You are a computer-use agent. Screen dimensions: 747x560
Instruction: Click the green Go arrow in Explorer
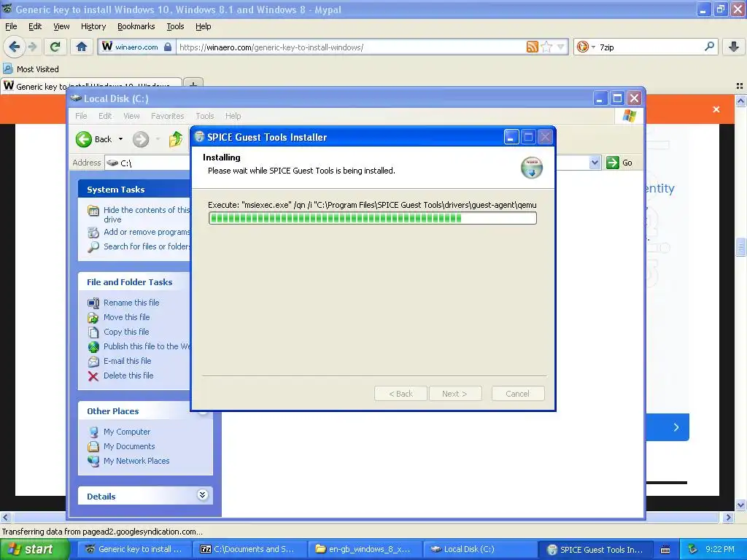tap(613, 163)
